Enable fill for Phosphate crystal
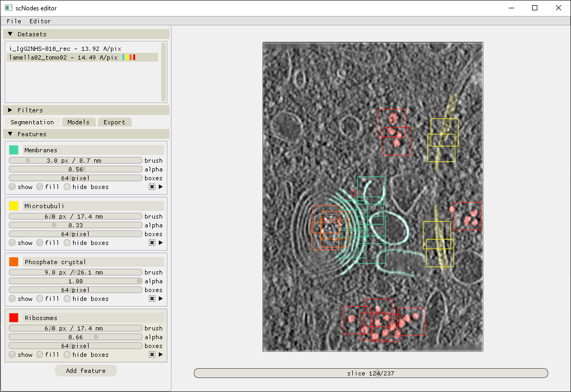The width and height of the screenshot is (571, 392). [x=40, y=298]
